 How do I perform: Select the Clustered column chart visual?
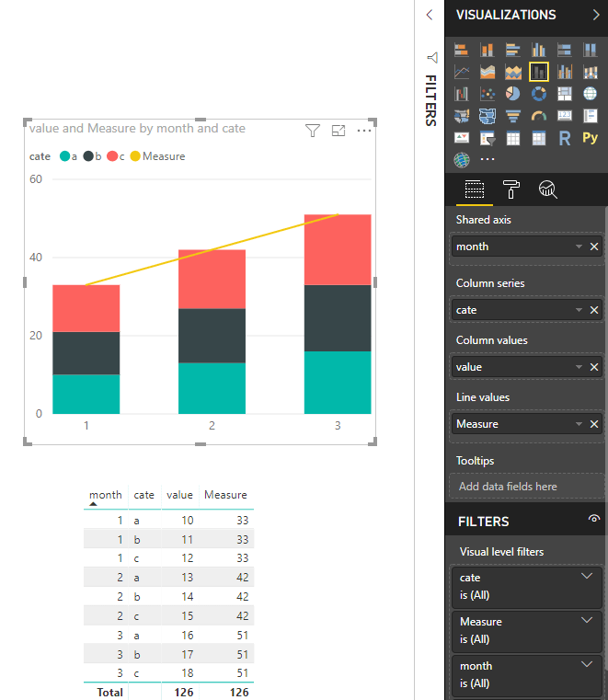tap(538, 50)
